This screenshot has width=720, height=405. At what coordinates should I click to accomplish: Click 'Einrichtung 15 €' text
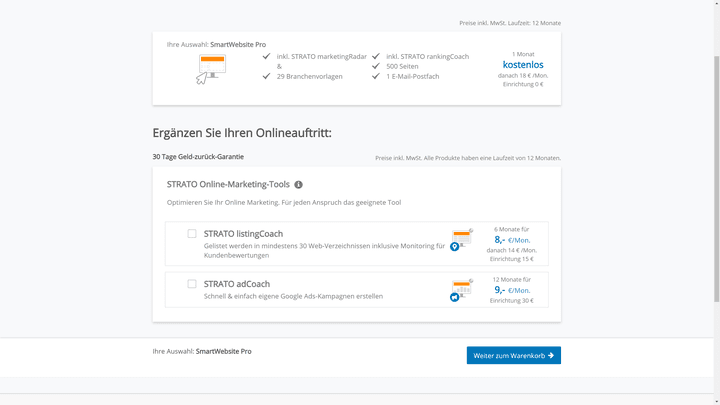tap(512, 259)
